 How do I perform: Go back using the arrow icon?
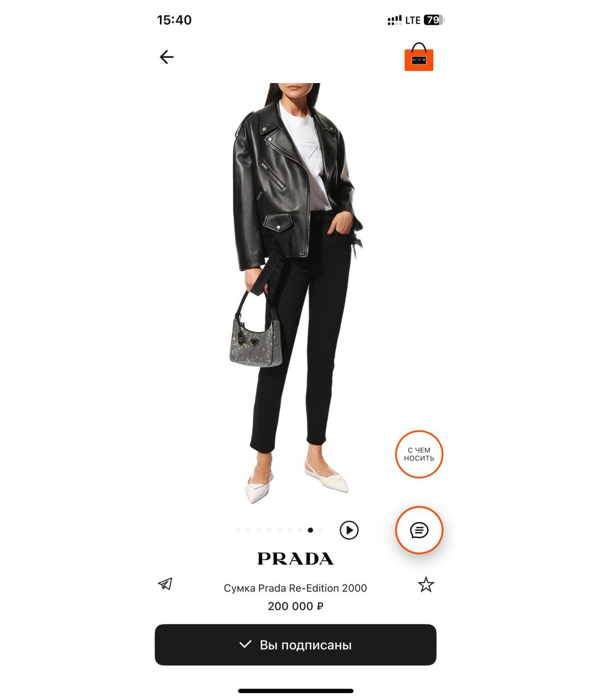(166, 57)
